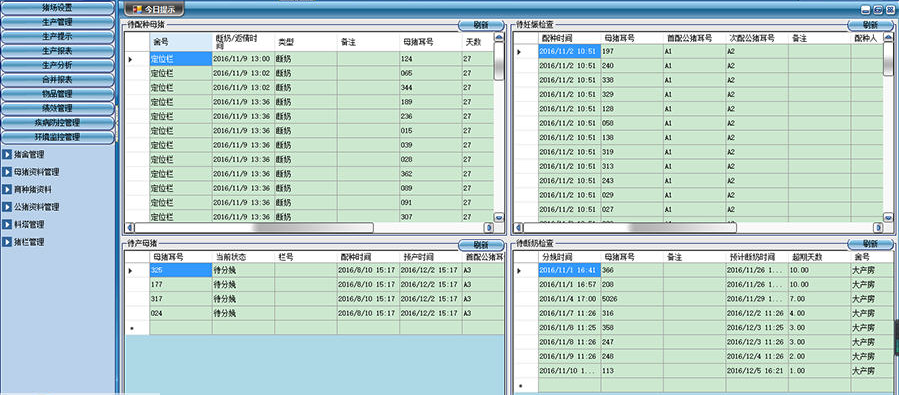
Task: Click the arrow icon beside 猪栏管理
Action: point(7,242)
